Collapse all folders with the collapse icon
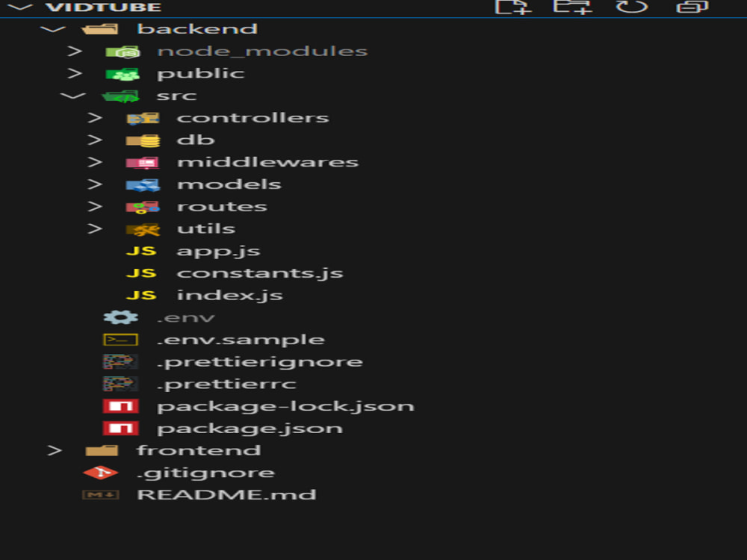 692,6
